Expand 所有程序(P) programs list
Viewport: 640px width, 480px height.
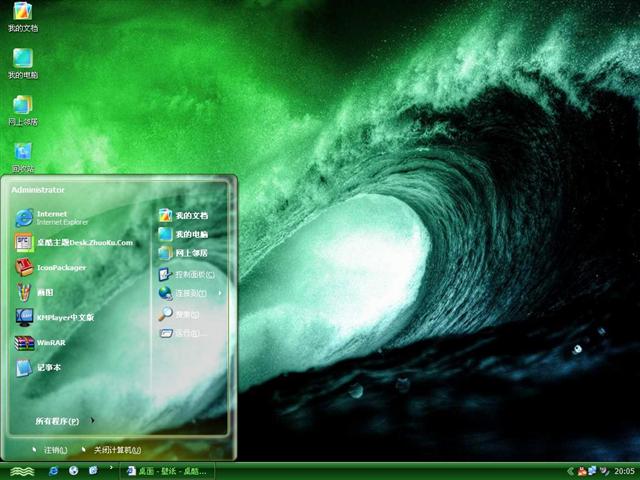62,421
